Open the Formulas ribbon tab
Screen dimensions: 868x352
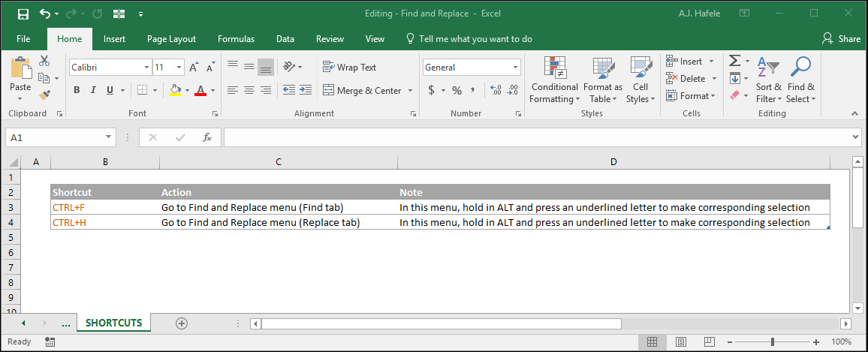pyautogui.click(x=236, y=39)
